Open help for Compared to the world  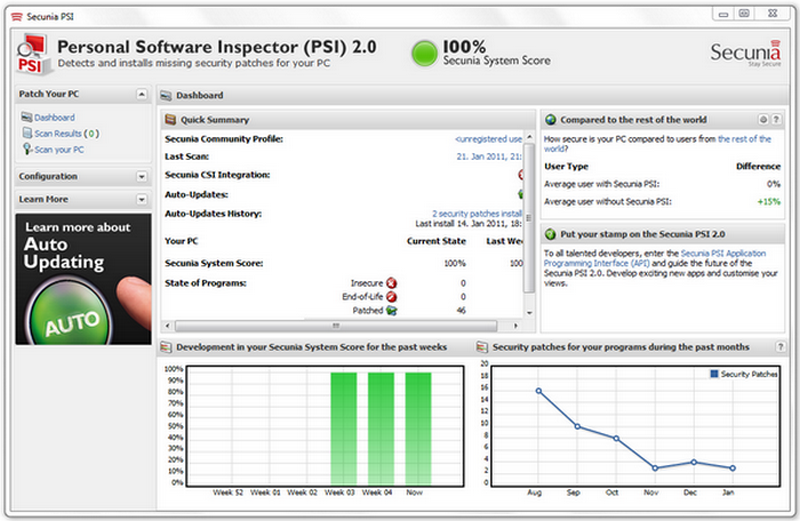coord(776,119)
